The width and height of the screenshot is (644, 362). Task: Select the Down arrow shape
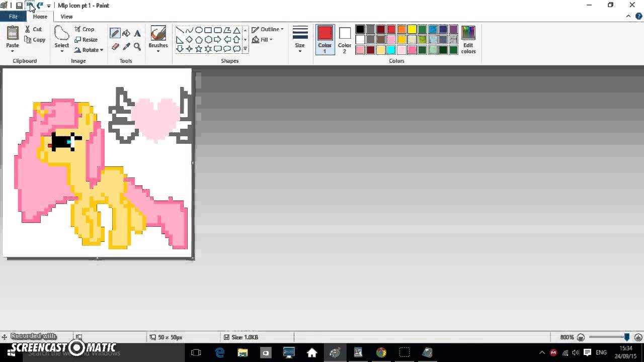point(180,49)
